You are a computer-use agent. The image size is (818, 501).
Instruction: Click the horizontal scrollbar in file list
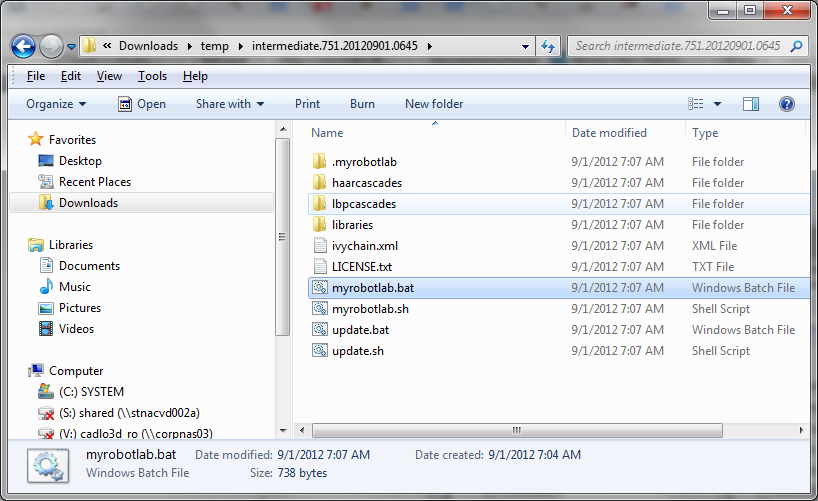pos(517,431)
